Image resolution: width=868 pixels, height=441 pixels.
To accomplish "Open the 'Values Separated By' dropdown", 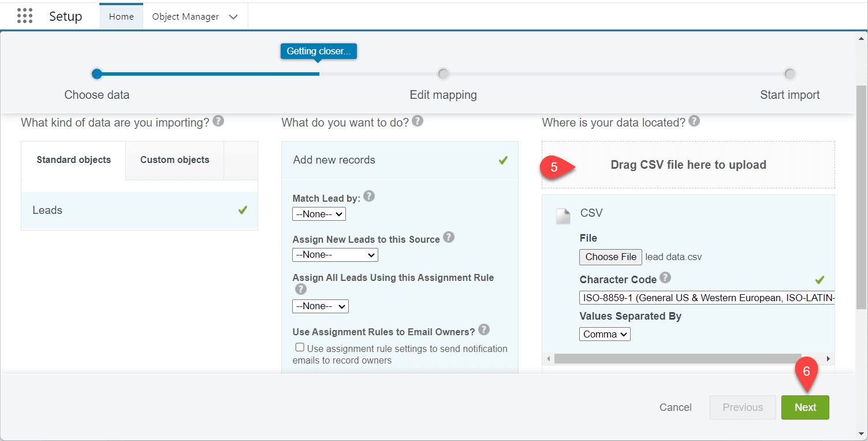I will tap(605, 333).
